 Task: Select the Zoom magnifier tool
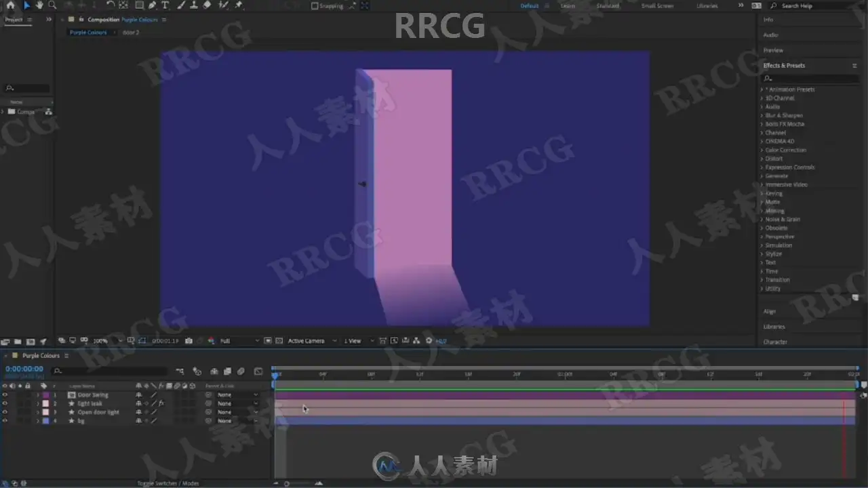pyautogui.click(x=52, y=5)
